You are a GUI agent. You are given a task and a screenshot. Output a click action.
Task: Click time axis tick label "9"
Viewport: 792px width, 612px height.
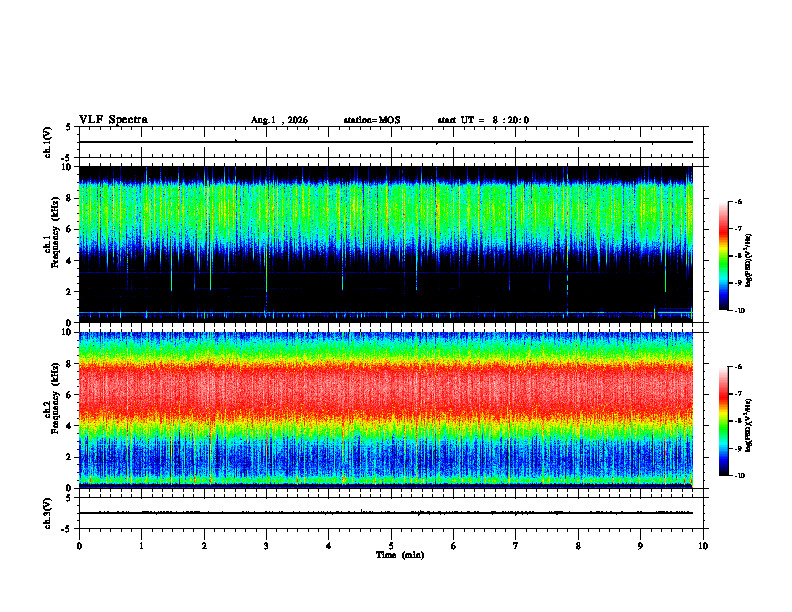[640, 546]
